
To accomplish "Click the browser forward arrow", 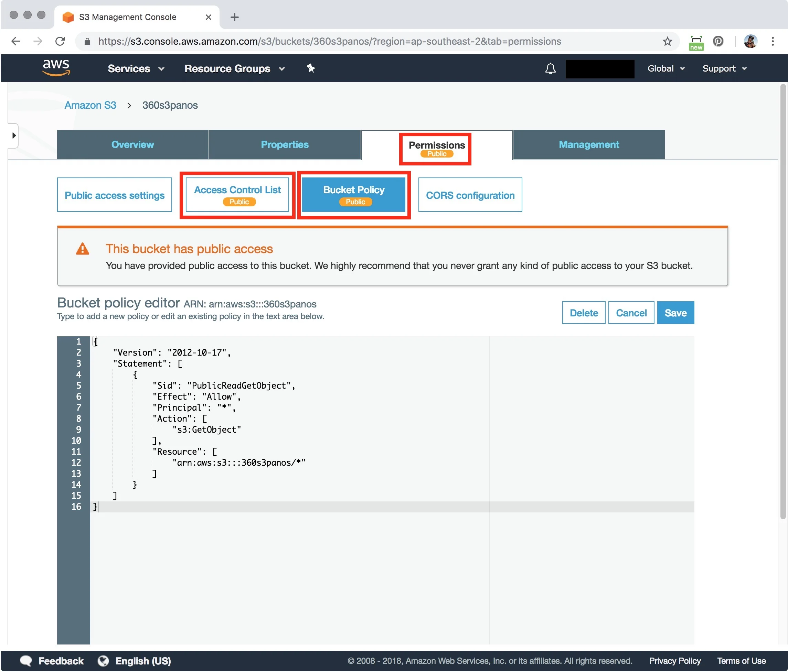I will pos(38,41).
